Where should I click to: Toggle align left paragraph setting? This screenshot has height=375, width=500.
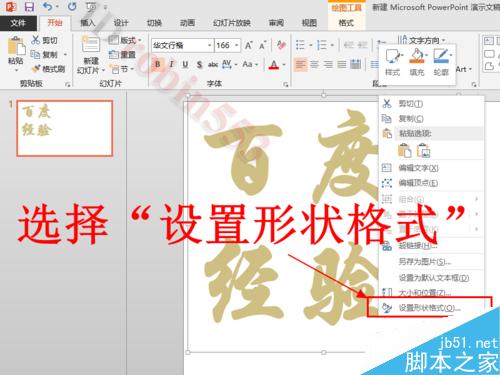[x=301, y=64]
